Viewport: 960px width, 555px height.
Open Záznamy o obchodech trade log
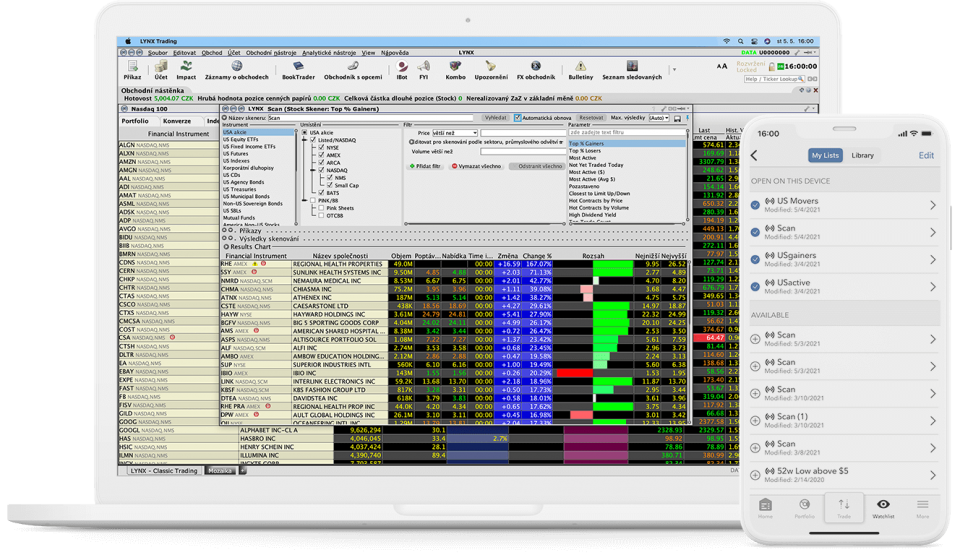tap(236, 70)
